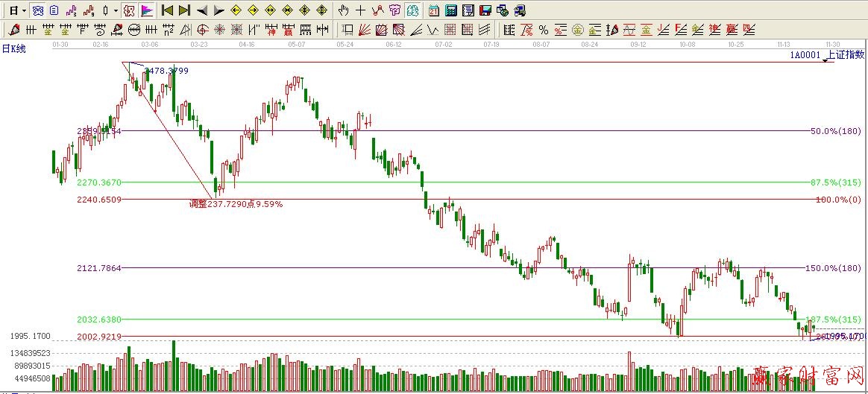The width and height of the screenshot is (868, 394).
Task: Select the percent sign drawing tool
Action: 543,30
